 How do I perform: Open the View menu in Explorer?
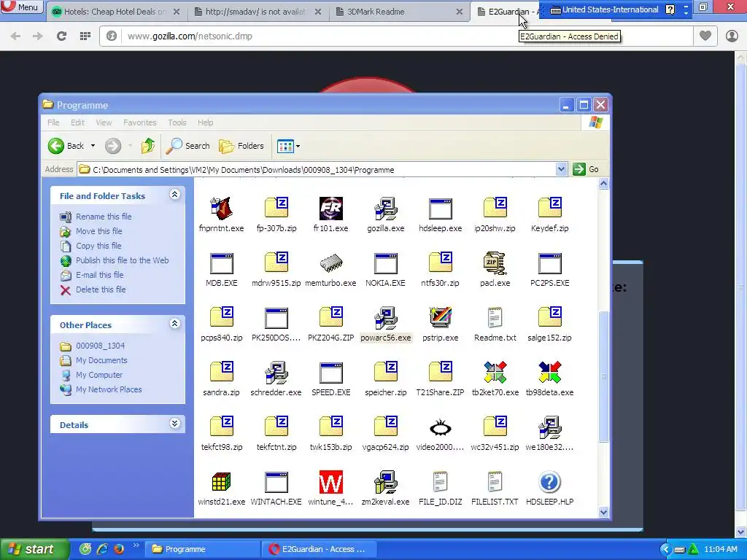104,122
